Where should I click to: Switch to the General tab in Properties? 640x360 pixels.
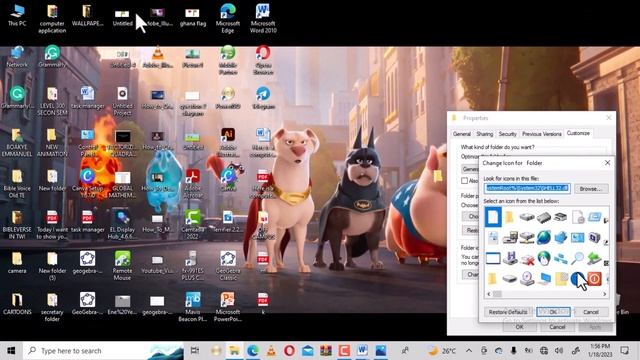point(462,134)
